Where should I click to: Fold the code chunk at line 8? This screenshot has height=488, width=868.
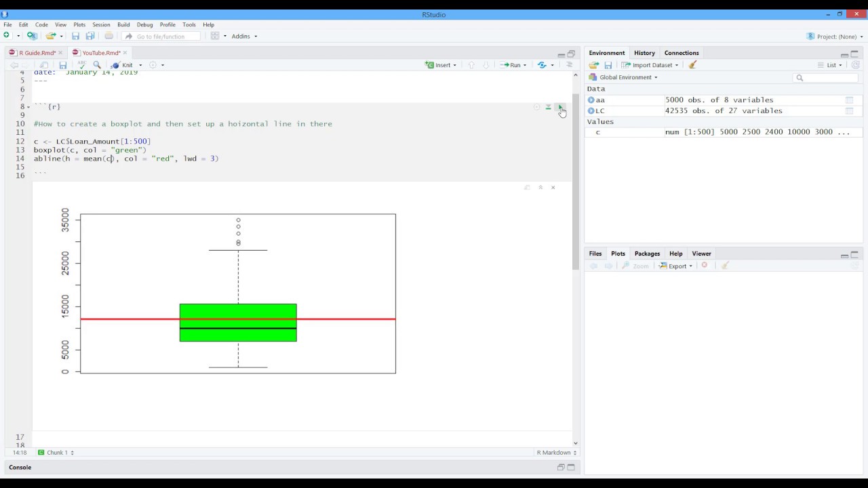[28, 107]
